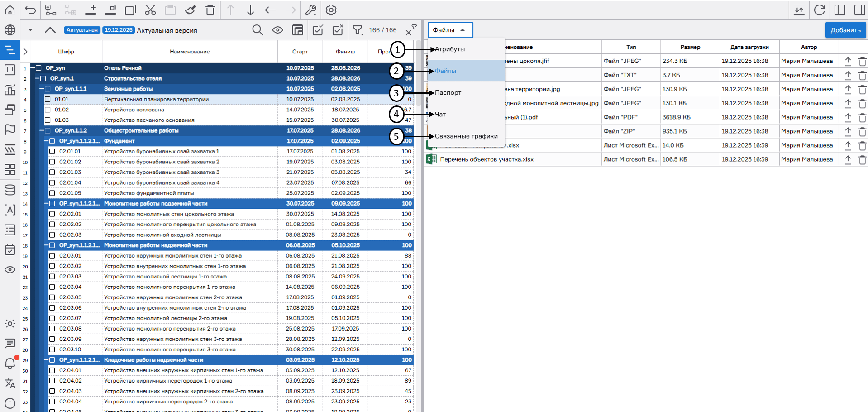
Task: Click the scissors cut icon
Action: tap(150, 10)
